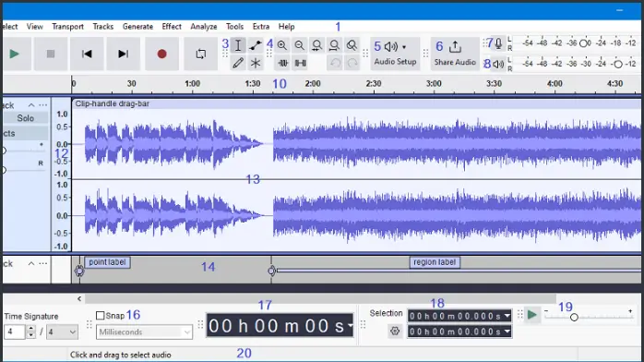Increase time signature numerator with stepper

tap(30, 329)
